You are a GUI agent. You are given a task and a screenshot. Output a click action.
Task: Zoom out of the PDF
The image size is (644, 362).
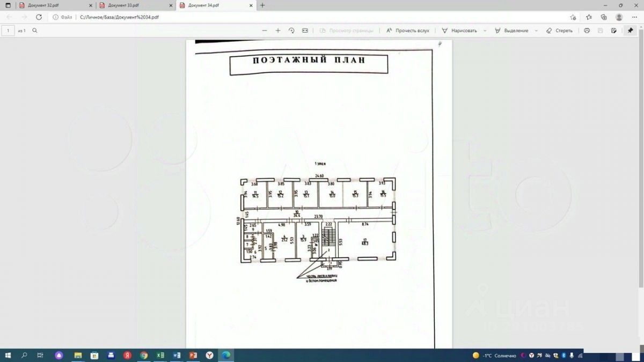pyautogui.click(x=264, y=31)
